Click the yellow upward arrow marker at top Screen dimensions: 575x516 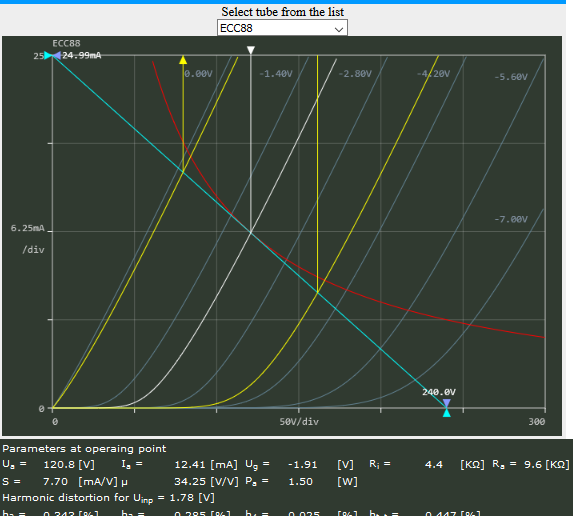(183, 60)
